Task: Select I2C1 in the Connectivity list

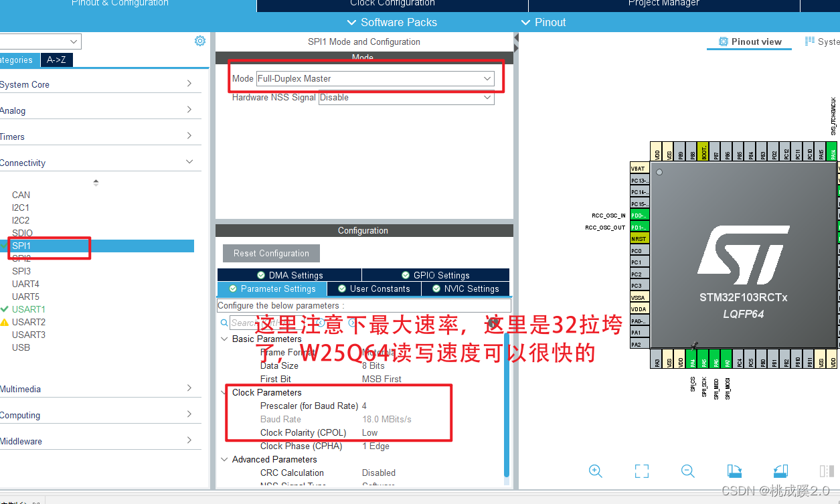Action: coord(21,207)
